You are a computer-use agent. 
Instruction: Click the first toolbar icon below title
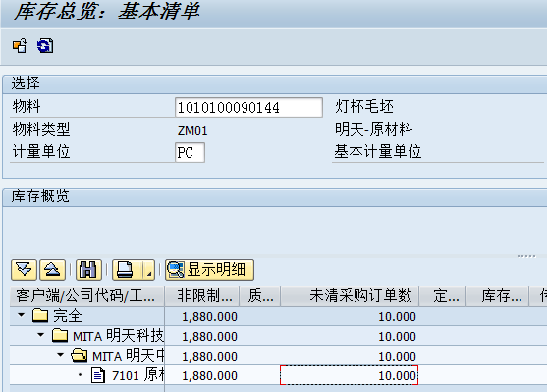coord(20,46)
